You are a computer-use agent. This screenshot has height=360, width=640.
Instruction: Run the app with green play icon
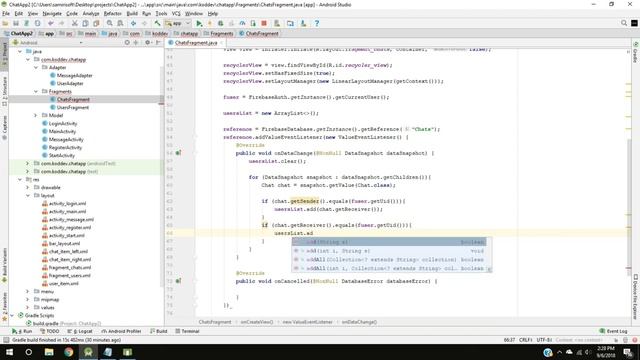pyautogui.click(x=199, y=23)
